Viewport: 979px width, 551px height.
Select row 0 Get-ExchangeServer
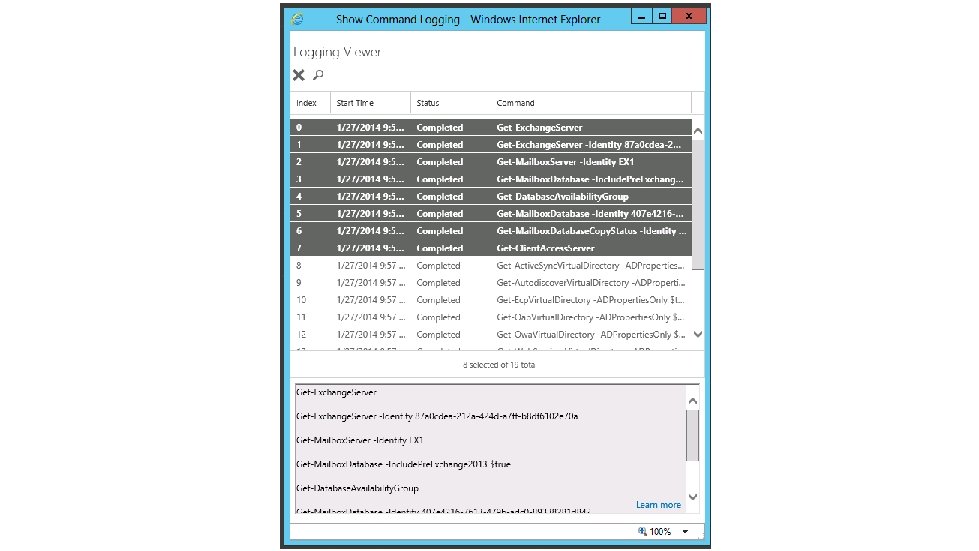point(491,127)
